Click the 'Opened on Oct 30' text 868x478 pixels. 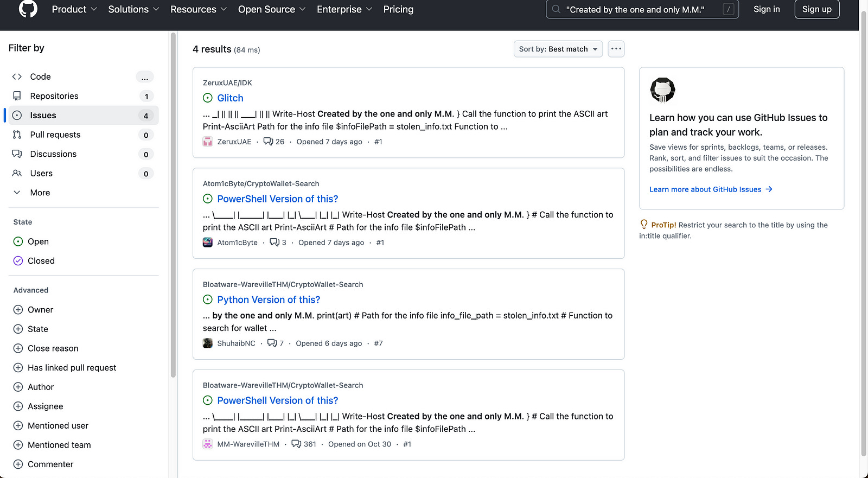click(x=359, y=444)
